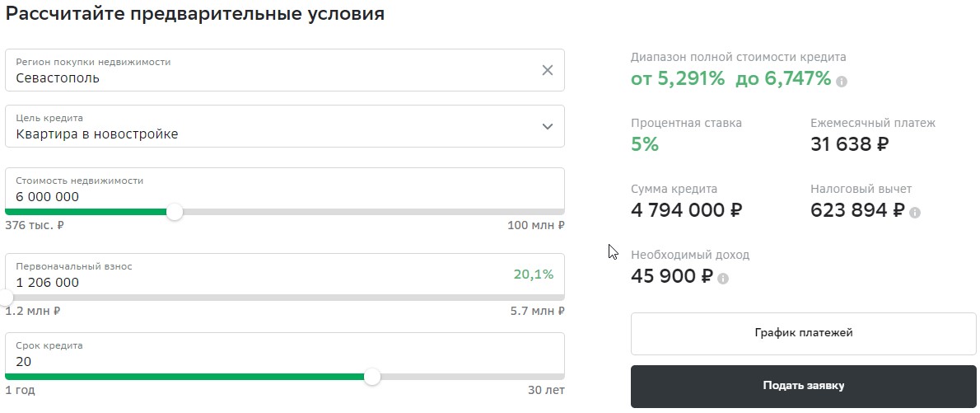Image resolution: width=980 pixels, height=413 pixels.
Task: Click the Срок кредита slider handle
Action: (x=372, y=377)
